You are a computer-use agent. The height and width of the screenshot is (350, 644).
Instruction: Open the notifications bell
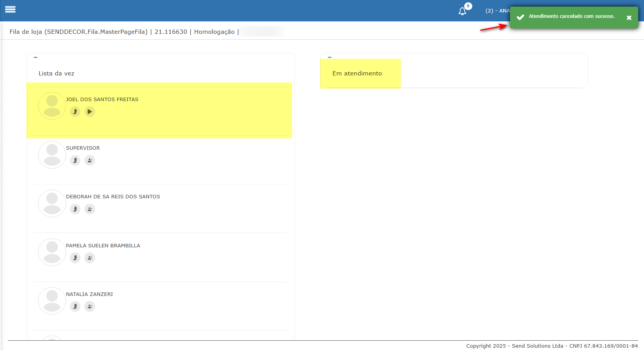(x=462, y=11)
